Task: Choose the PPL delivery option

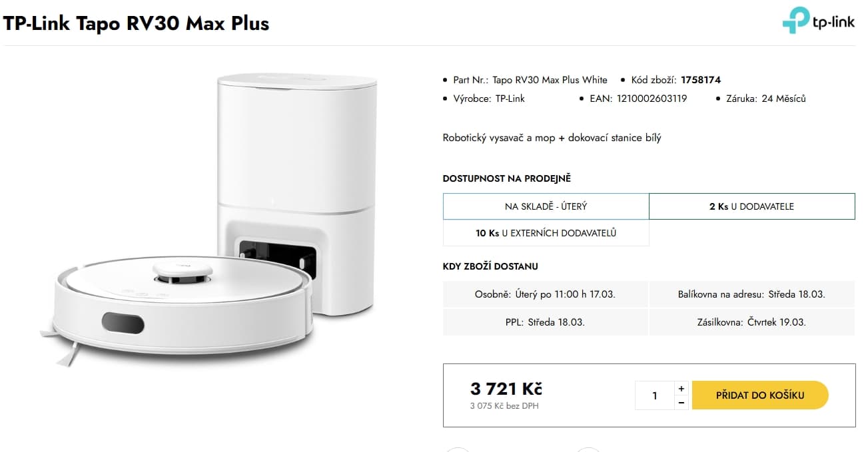Action: 546,322
